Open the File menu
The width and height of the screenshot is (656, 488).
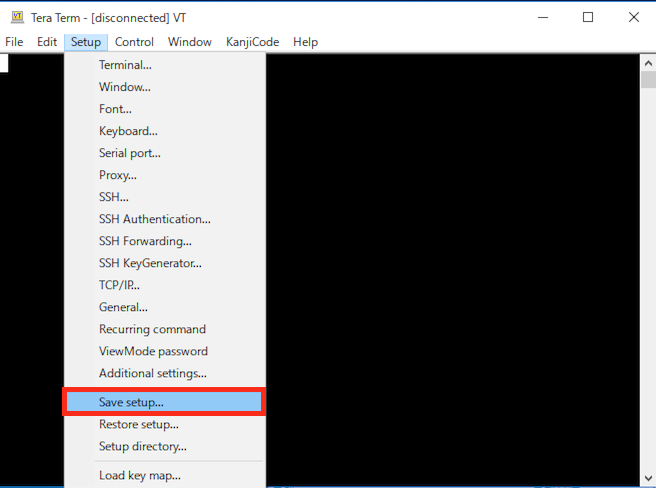tap(14, 42)
